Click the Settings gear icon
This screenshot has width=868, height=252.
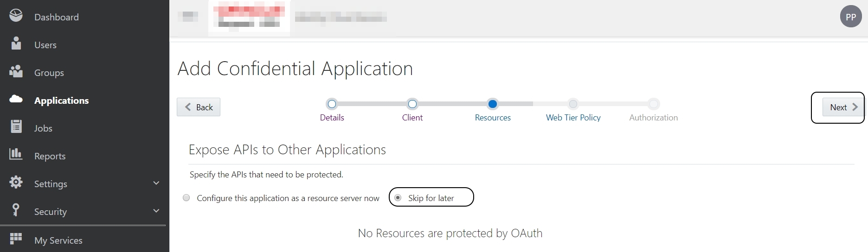pyautogui.click(x=16, y=183)
